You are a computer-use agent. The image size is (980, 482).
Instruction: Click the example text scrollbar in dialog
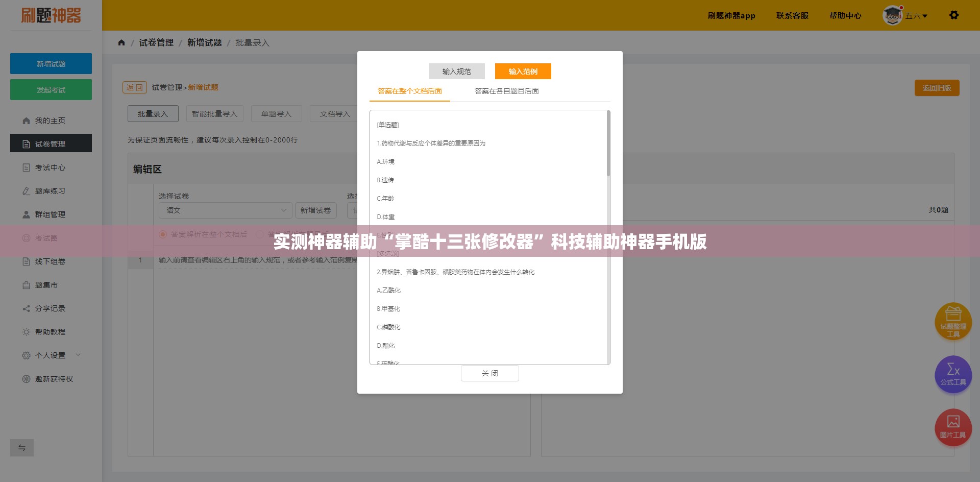(x=608, y=144)
